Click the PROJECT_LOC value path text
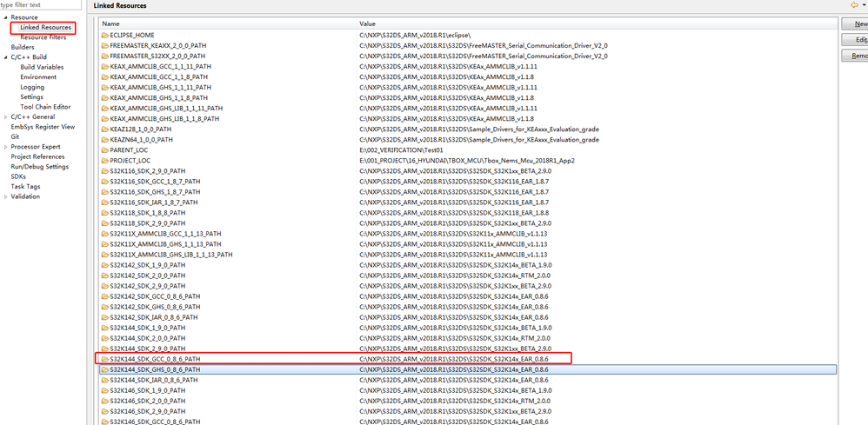The width and height of the screenshot is (868, 425). [467, 161]
